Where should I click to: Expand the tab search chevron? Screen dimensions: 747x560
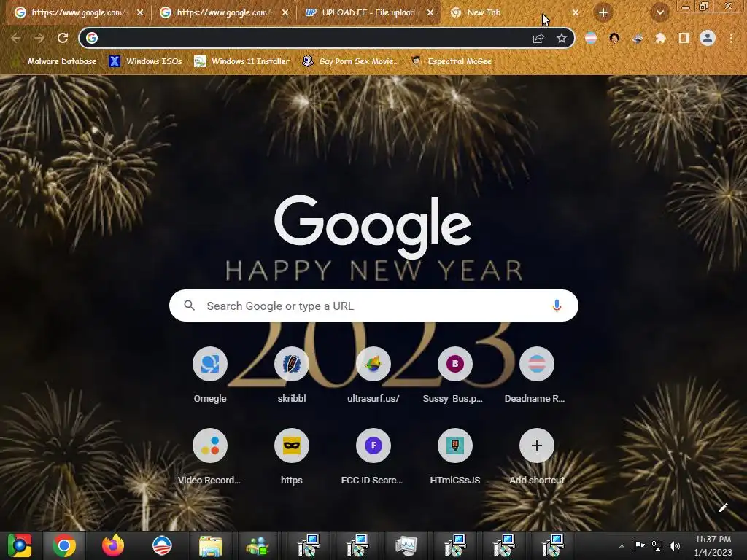coord(659,13)
